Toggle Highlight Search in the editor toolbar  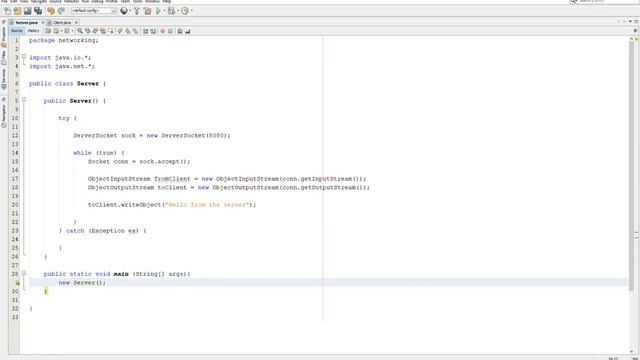click(103, 31)
